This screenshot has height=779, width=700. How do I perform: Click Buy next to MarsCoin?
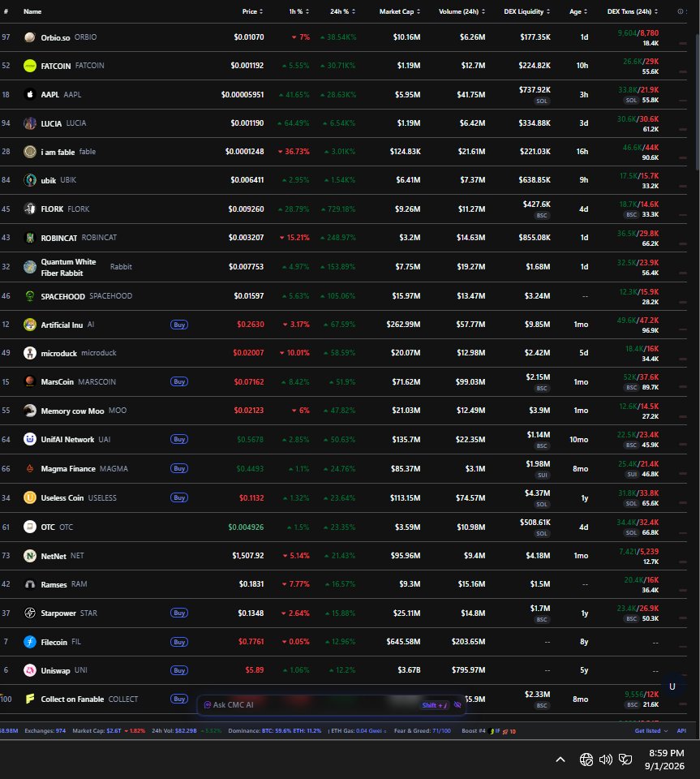[179, 381]
